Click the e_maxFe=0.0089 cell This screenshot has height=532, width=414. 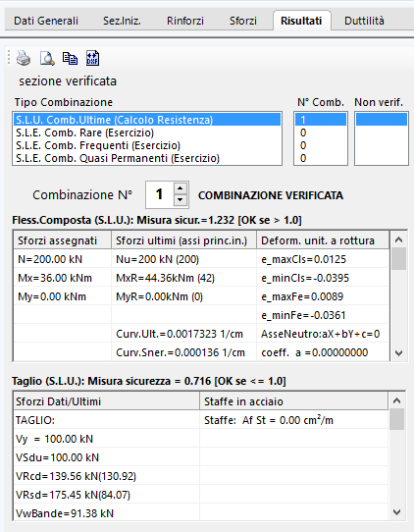(323, 296)
